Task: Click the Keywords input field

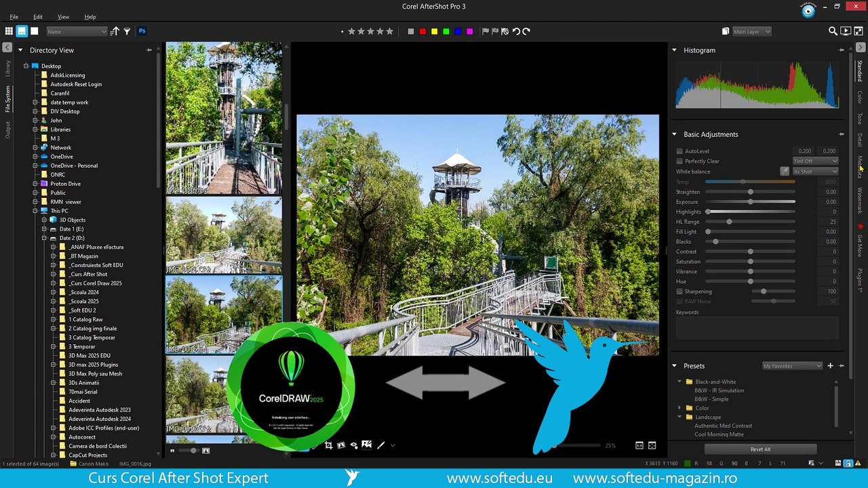Action: (757, 327)
